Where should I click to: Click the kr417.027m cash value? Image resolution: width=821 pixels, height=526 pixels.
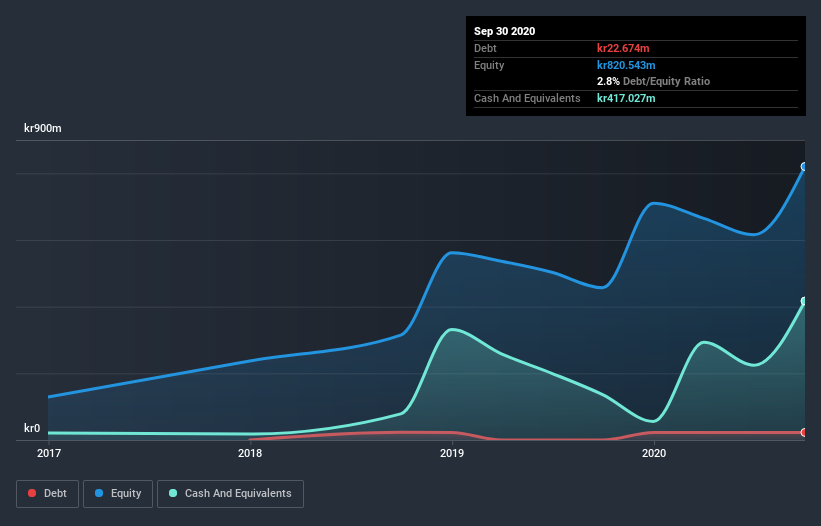coord(626,98)
